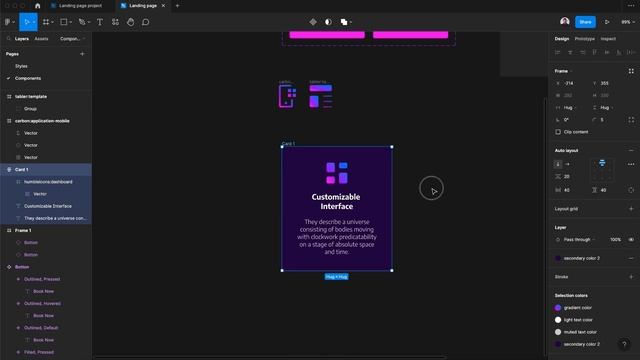Search layers with magnifier icon
The image size is (640, 360).
click(9, 39)
